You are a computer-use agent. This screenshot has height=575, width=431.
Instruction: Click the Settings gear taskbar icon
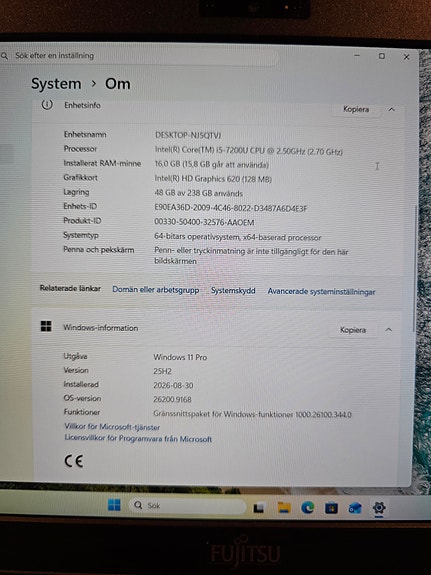pyautogui.click(x=379, y=508)
